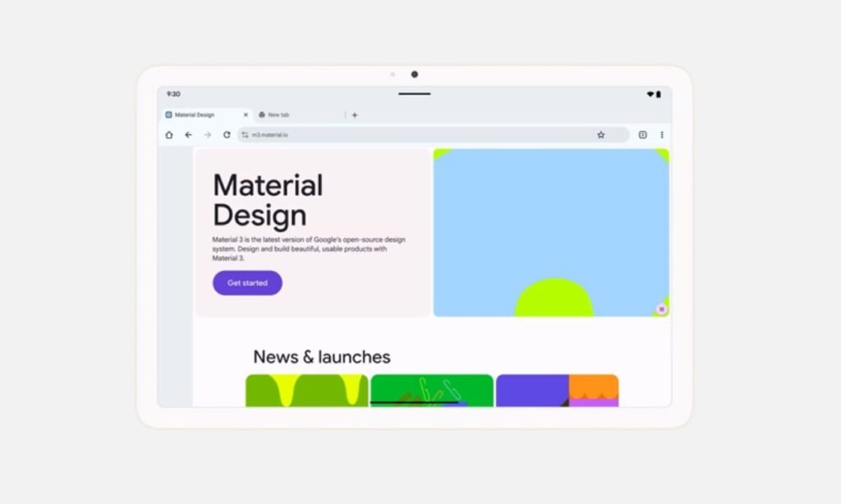Click the Material 3 description paragraph
The image size is (841, 504).
coord(309,249)
